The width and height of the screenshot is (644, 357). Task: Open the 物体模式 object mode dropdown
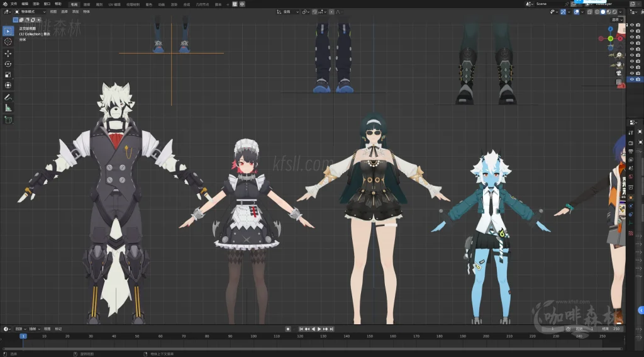click(x=30, y=12)
